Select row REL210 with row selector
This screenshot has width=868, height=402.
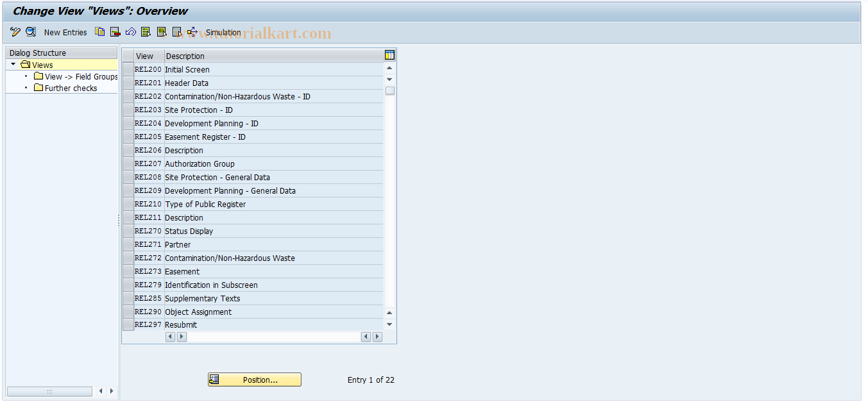(x=128, y=204)
